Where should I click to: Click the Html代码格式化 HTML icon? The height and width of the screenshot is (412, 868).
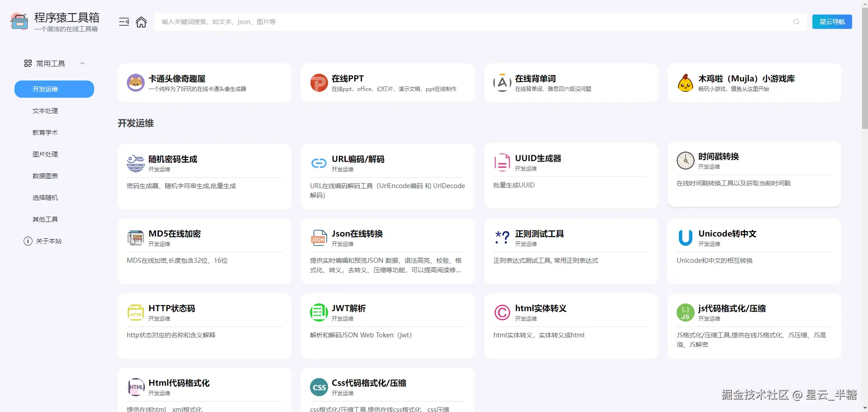(136, 387)
